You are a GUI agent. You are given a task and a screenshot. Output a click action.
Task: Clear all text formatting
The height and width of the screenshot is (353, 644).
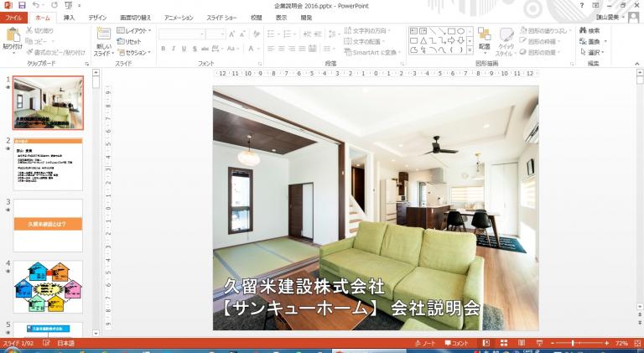[x=257, y=34]
